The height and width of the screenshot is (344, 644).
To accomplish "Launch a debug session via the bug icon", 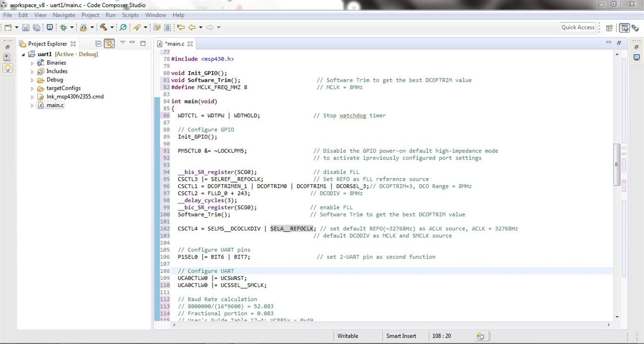I will point(64,27).
